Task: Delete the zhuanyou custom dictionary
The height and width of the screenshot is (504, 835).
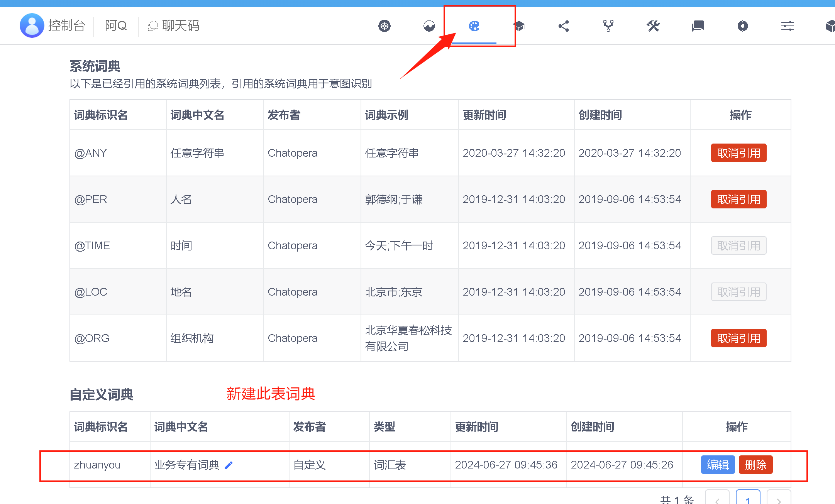Action: (x=755, y=465)
